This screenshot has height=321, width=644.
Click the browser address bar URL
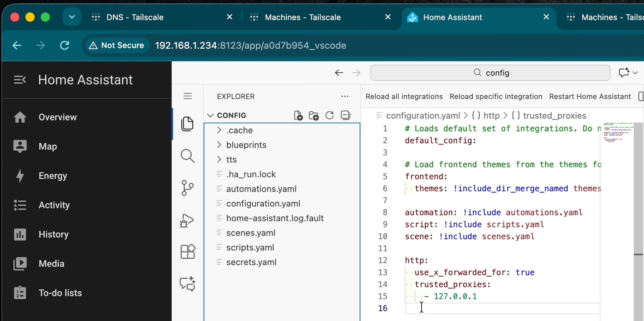click(251, 45)
